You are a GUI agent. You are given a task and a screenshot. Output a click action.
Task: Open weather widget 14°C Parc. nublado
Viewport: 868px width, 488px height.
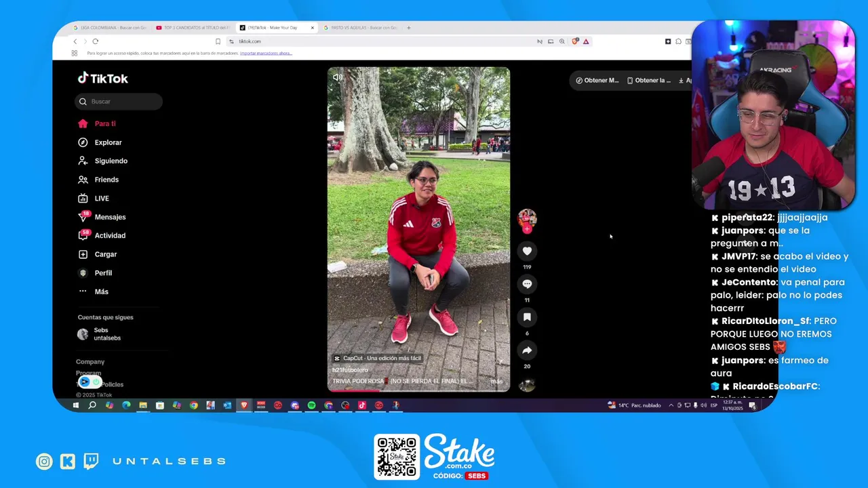[x=634, y=405]
